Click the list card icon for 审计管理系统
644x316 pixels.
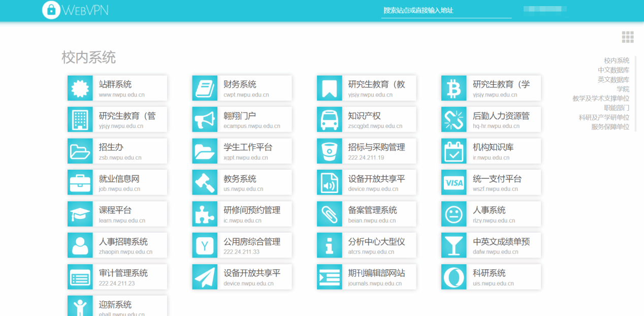click(x=80, y=277)
